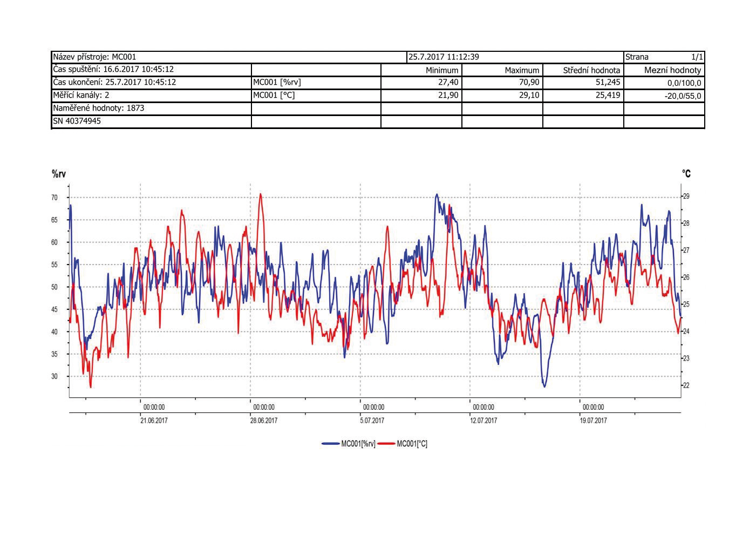Click the red MC001[°C] legend line
756x535 pixels.
coord(386,444)
